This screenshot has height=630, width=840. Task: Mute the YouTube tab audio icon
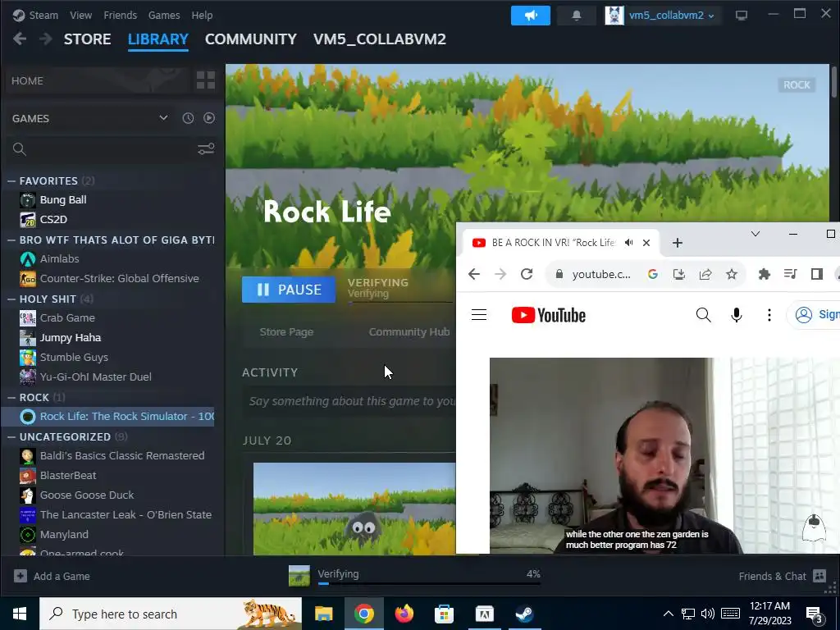pyautogui.click(x=629, y=243)
